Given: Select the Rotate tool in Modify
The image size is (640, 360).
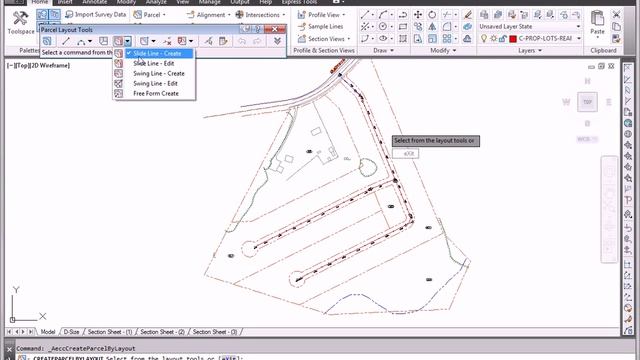Looking at the screenshot, I should (x=432, y=15).
